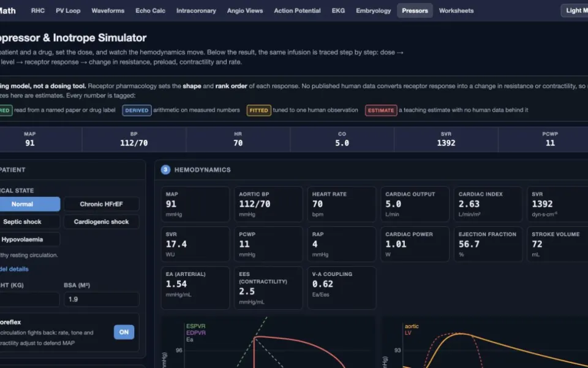Click the FITTED tag badge

coord(258,110)
